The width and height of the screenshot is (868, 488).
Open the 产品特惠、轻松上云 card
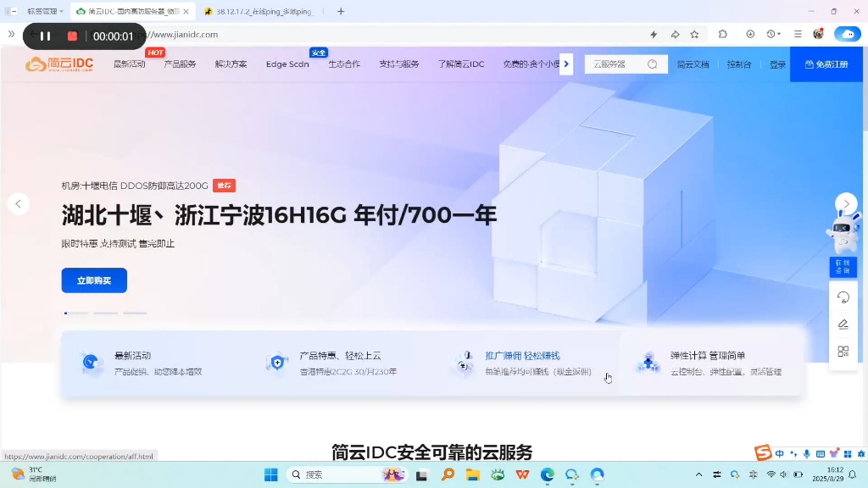tap(341, 363)
